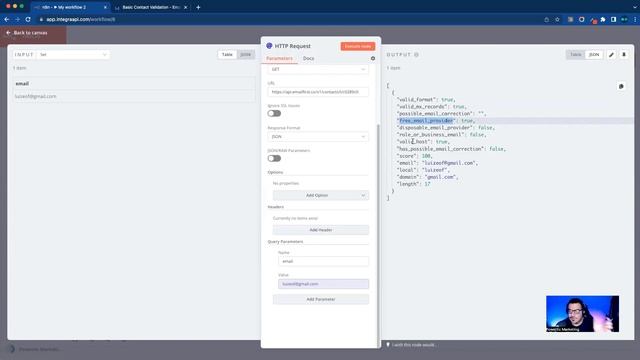Click query parameter Value field
The width and height of the screenshot is (640, 360).
323,284
